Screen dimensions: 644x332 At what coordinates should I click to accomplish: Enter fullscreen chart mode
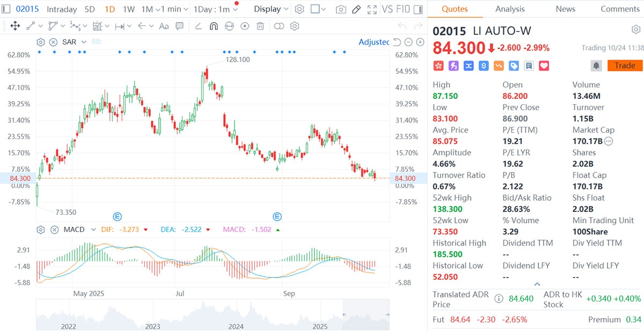[x=372, y=9]
